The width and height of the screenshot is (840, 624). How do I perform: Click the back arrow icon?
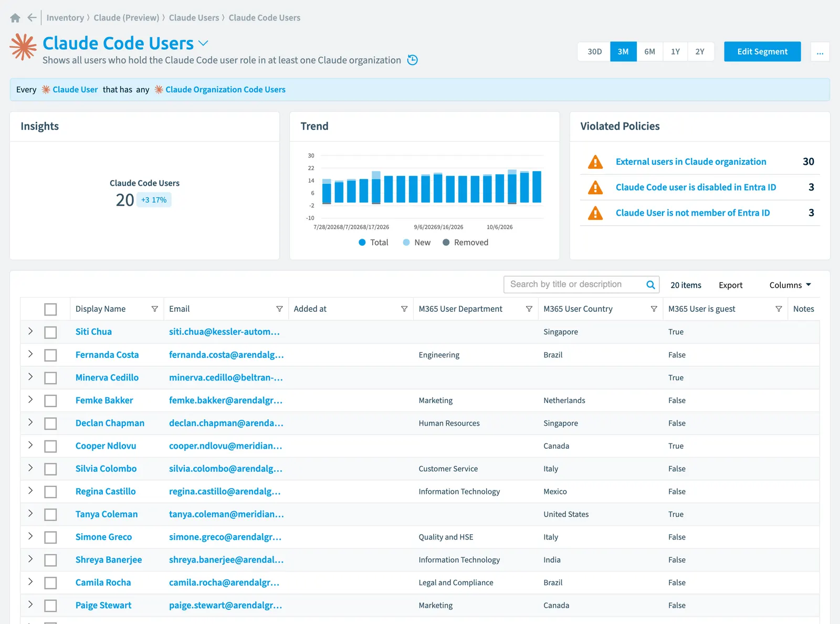point(32,18)
